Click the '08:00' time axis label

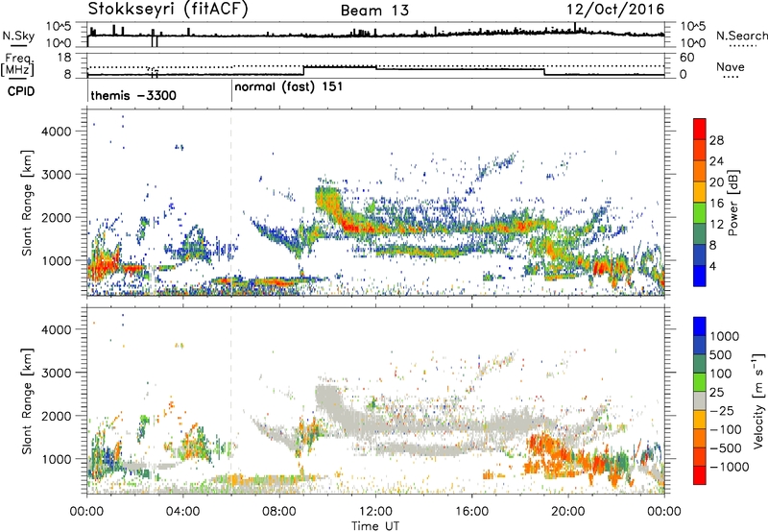[279, 512]
